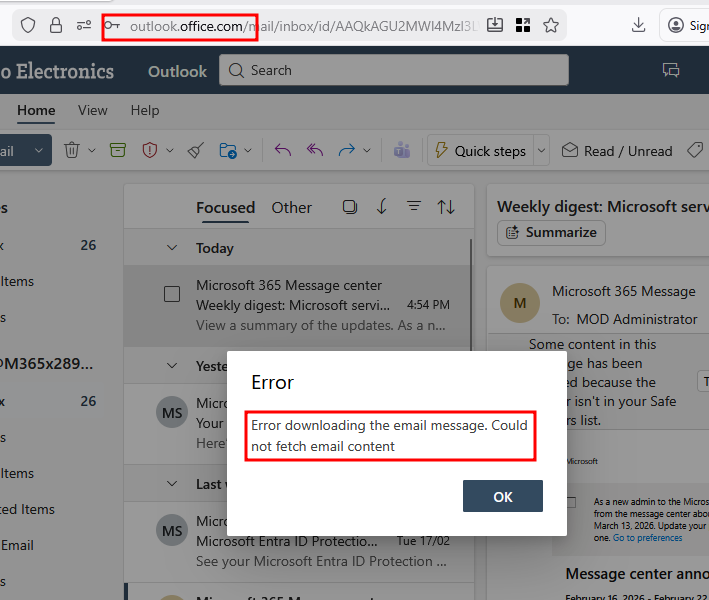The image size is (709, 600).
Task: Collapse the Today message group
Action: tap(172, 248)
